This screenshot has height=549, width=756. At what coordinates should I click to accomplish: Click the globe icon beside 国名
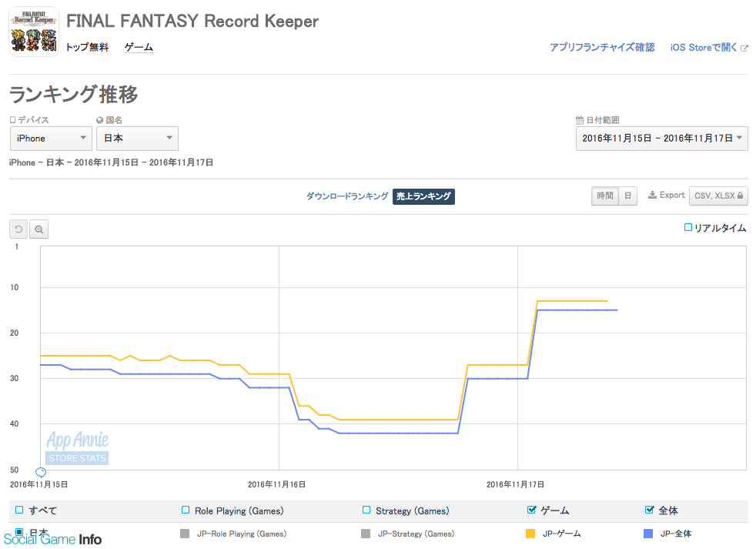tap(100, 120)
